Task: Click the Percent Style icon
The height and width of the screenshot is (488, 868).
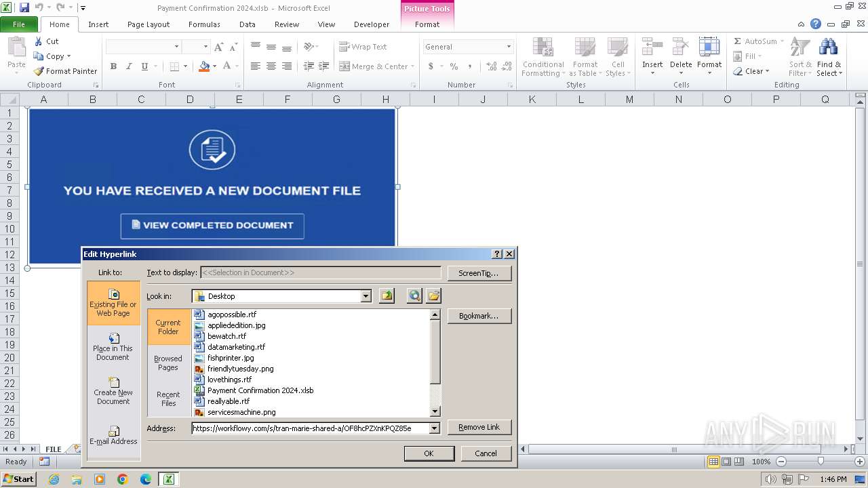Action: [454, 66]
